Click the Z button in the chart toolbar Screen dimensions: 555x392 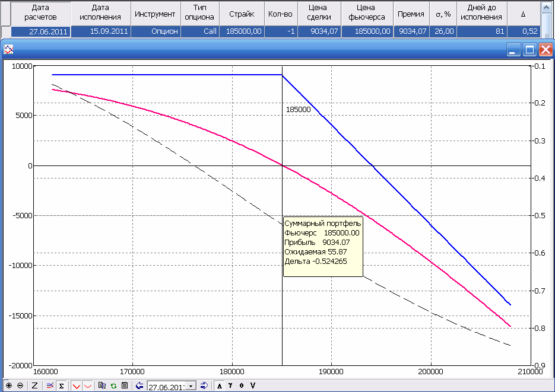coord(35,385)
